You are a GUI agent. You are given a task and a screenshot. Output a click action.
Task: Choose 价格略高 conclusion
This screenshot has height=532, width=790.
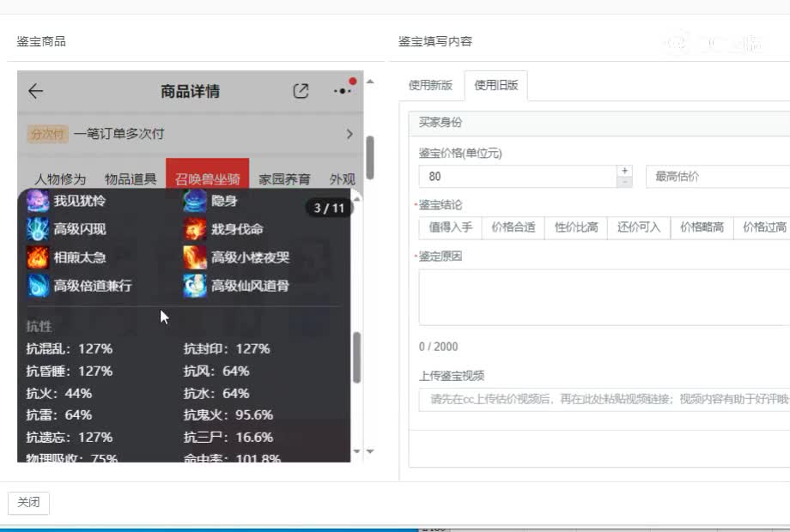pyautogui.click(x=702, y=227)
